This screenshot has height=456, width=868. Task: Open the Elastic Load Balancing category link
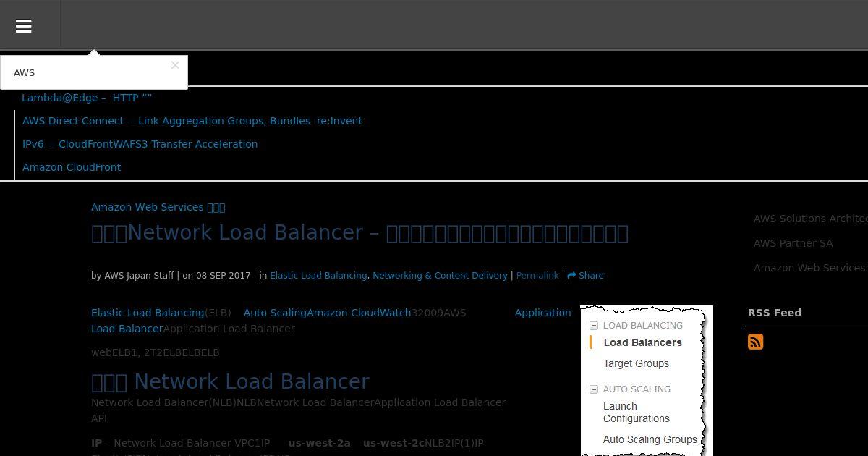pos(318,276)
